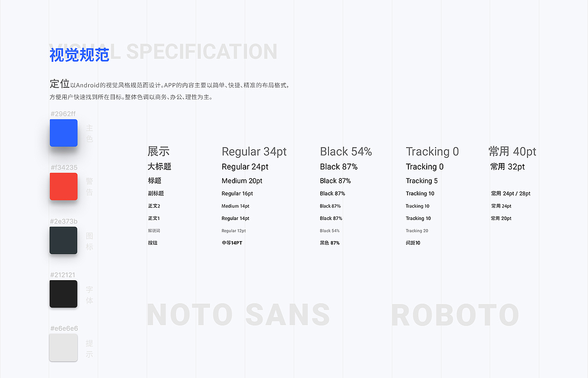The image size is (588, 378).
Task: Click the Regular 34pt font spec
Action: click(x=254, y=152)
